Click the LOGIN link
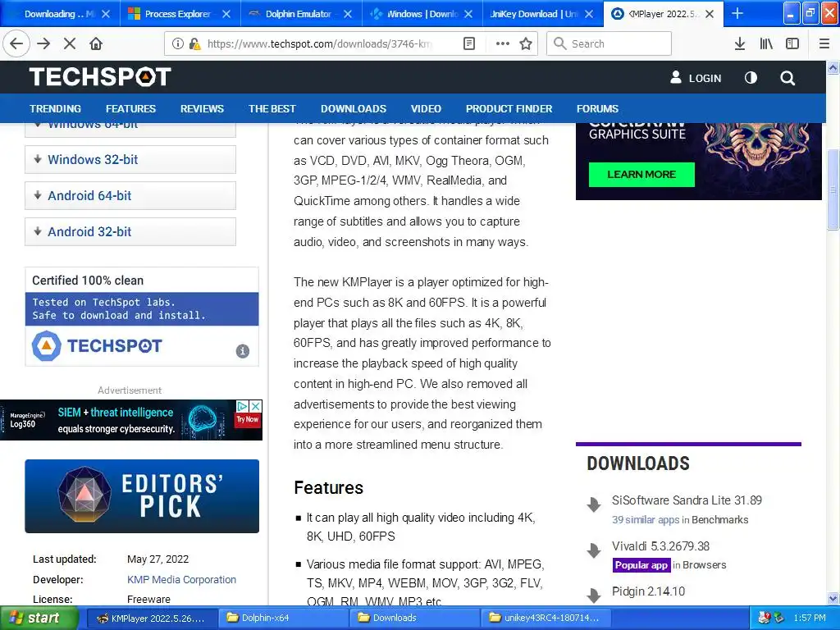840x630 pixels. click(x=705, y=78)
